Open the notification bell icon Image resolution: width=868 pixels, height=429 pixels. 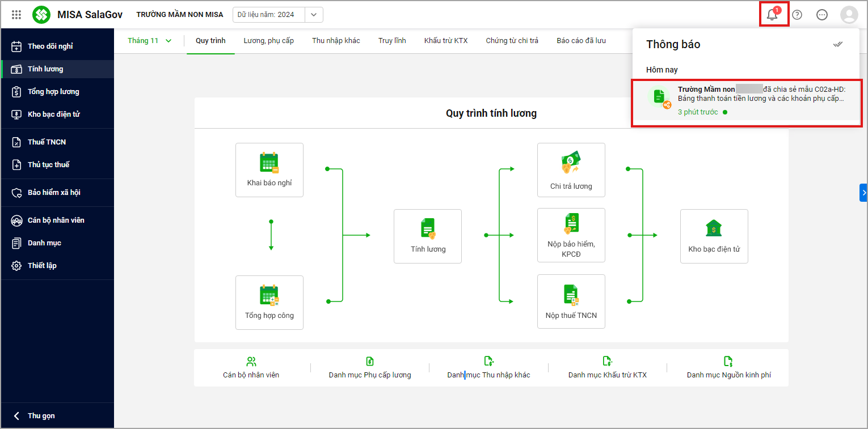pos(773,15)
